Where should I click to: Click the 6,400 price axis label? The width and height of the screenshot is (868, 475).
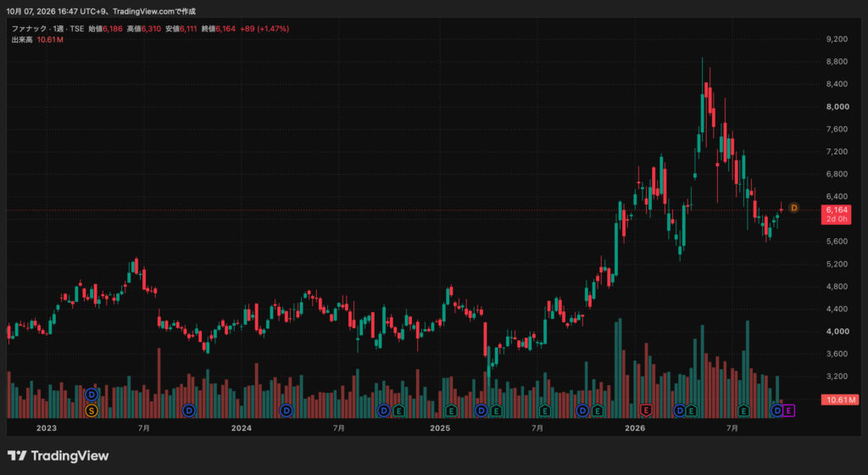coord(837,197)
